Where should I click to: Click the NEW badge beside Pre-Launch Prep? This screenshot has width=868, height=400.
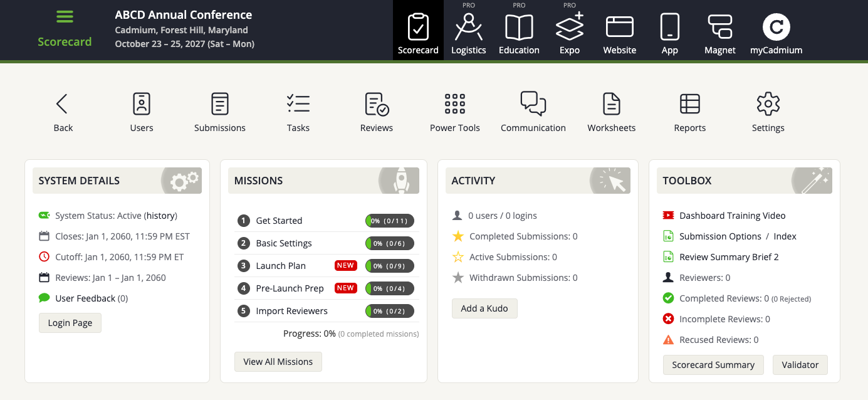coord(346,288)
